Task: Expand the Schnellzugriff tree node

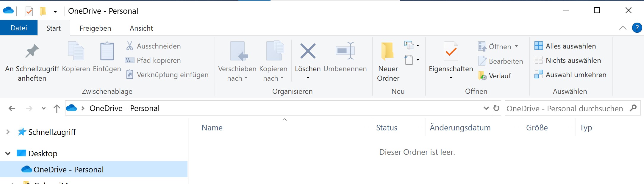Action: pos(8,132)
